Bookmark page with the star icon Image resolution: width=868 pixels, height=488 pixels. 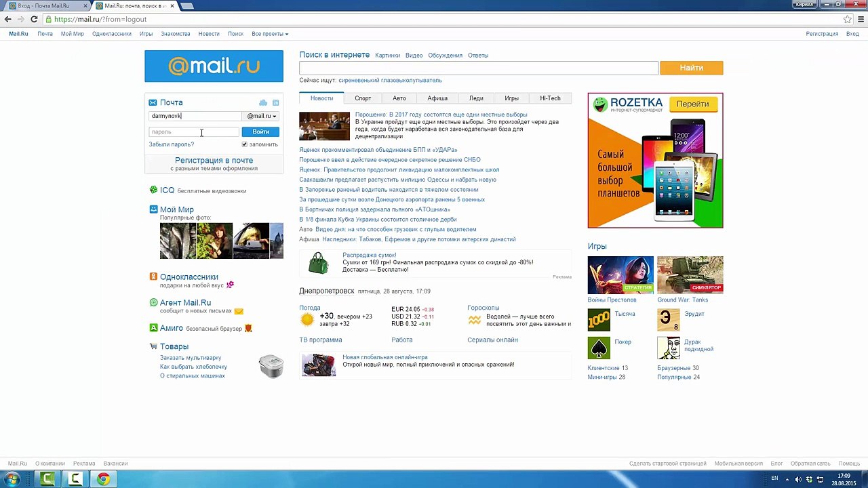tap(848, 20)
